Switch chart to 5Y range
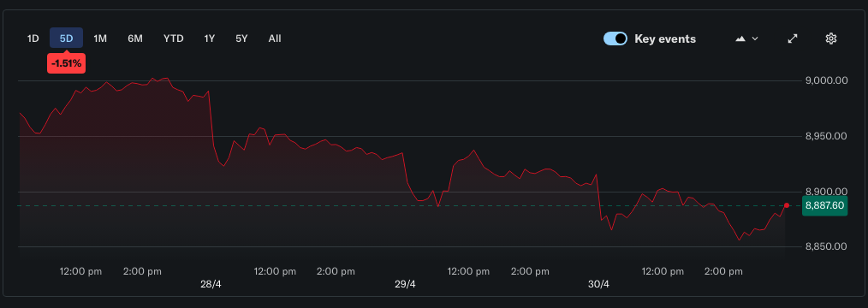 (x=241, y=38)
